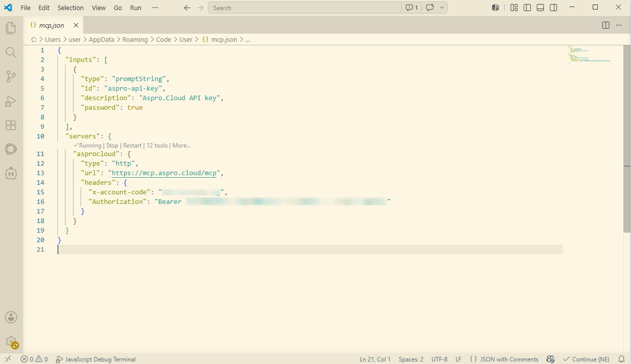Click the Roaming breadcrumb segment

coord(135,39)
